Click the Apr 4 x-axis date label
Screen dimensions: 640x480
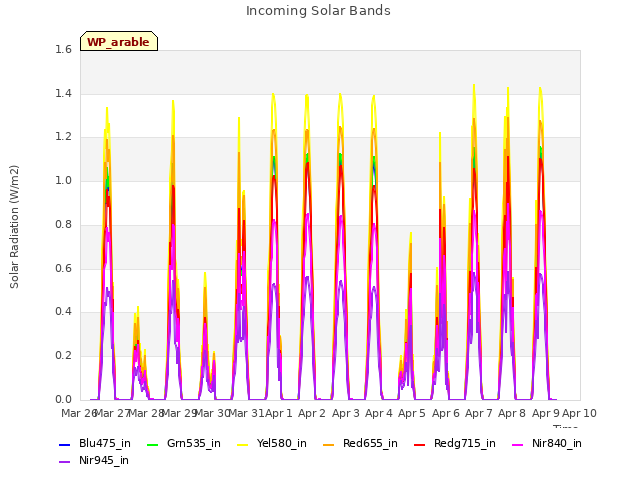coord(379,413)
